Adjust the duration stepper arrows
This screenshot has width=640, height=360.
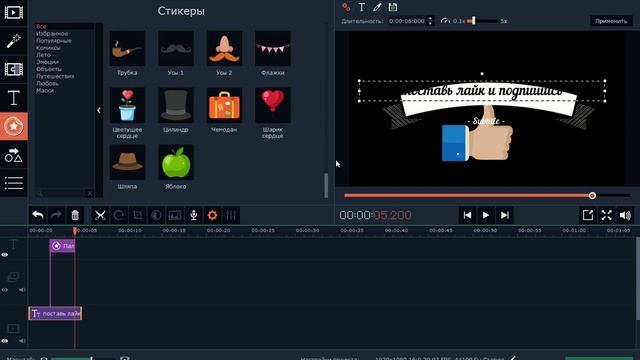[430, 21]
